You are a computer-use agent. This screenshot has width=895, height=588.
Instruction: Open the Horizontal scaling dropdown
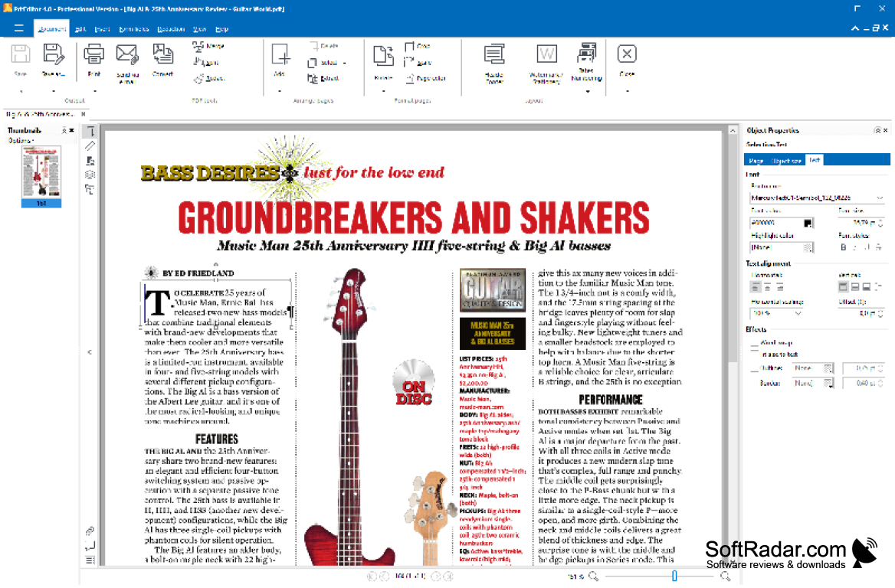click(x=798, y=313)
